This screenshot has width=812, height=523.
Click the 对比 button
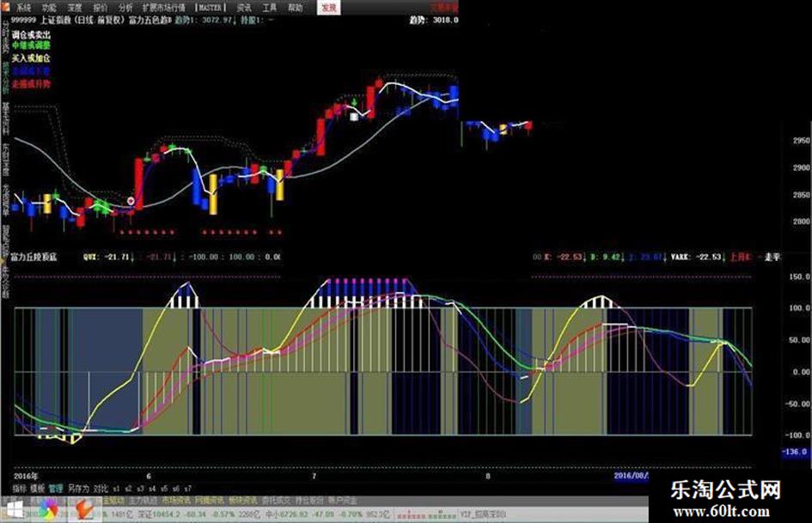click(101, 489)
